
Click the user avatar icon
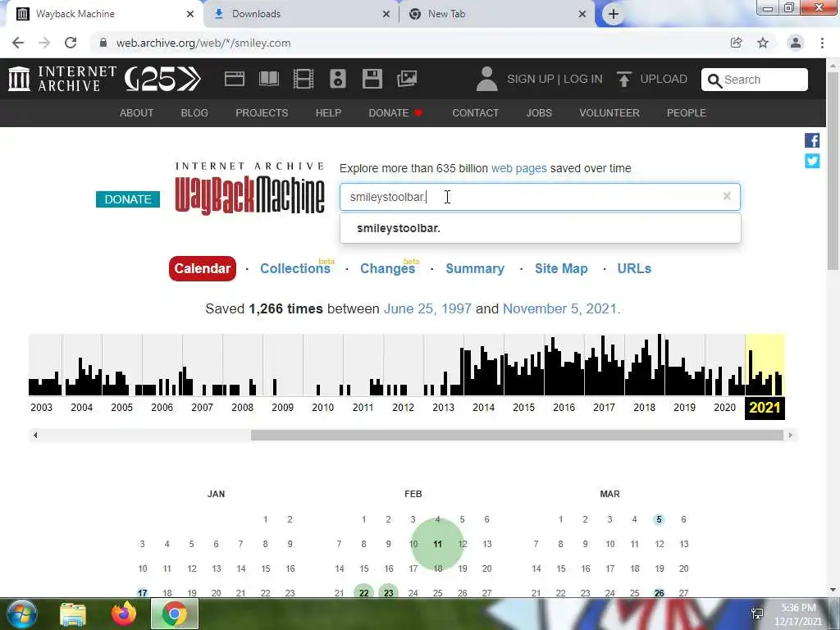tap(487, 79)
